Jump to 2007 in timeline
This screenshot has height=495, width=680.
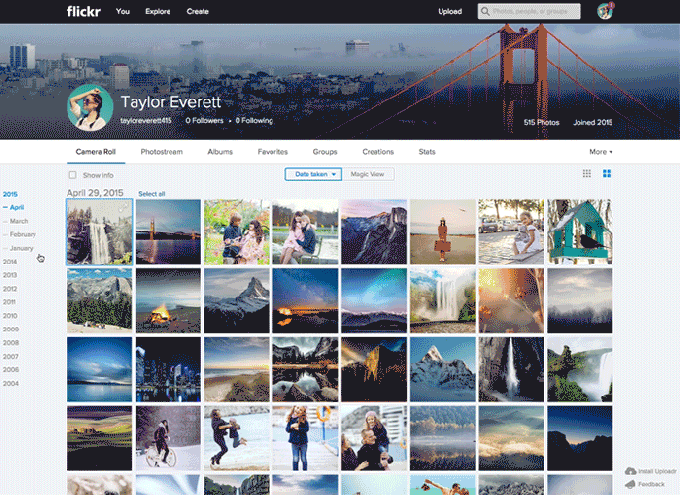[10, 357]
